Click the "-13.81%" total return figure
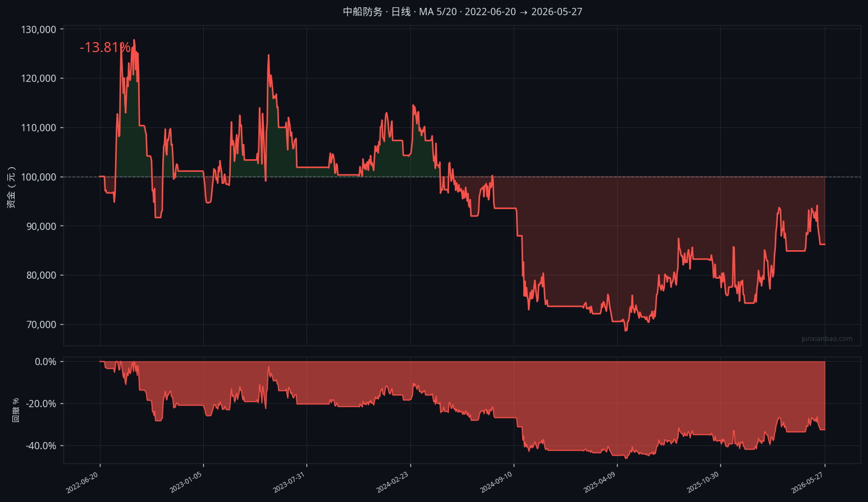The height and width of the screenshot is (502, 868). (x=105, y=48)
